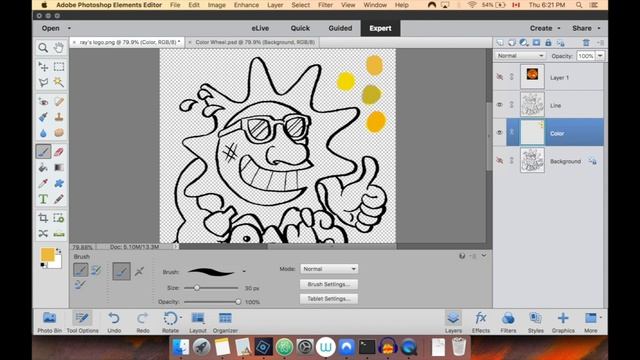Select the Crop tool
The image size is (640, 360).
pyautogui.click(x=43, y=218)
